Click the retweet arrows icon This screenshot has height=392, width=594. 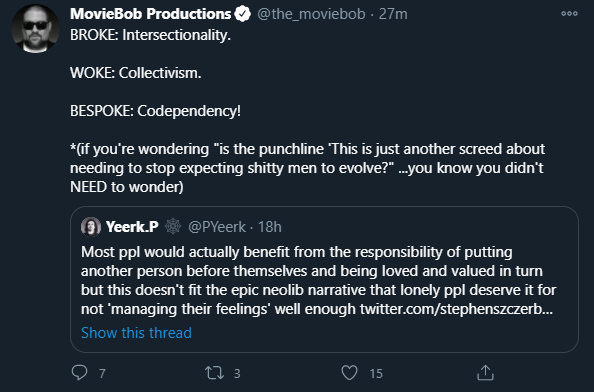coord(214,373)
